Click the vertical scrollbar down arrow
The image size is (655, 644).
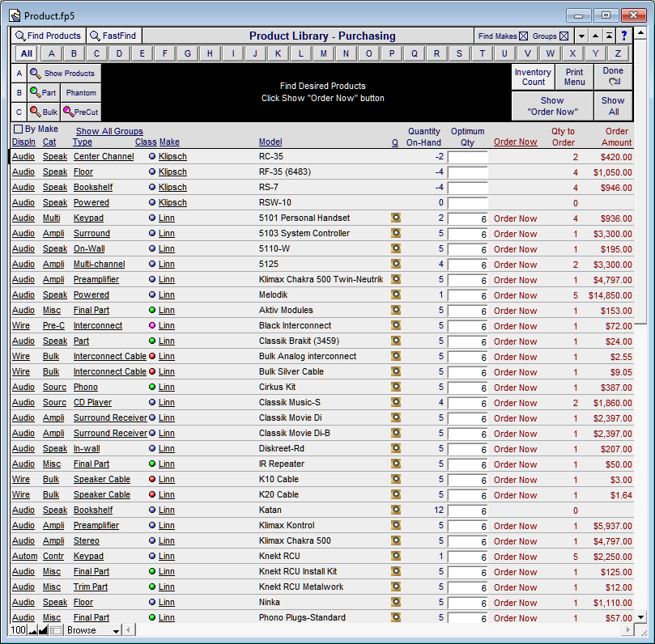[640, 616]
